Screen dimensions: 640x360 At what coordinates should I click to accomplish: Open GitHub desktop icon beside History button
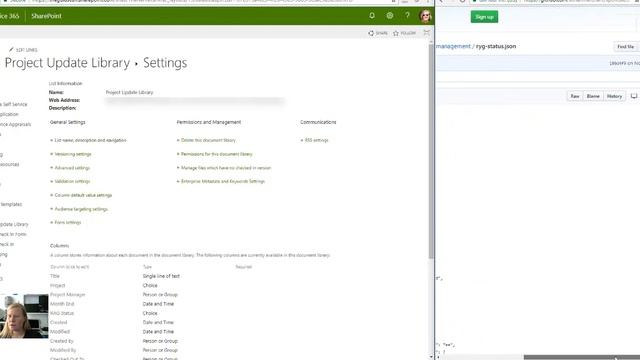[634, 96]
